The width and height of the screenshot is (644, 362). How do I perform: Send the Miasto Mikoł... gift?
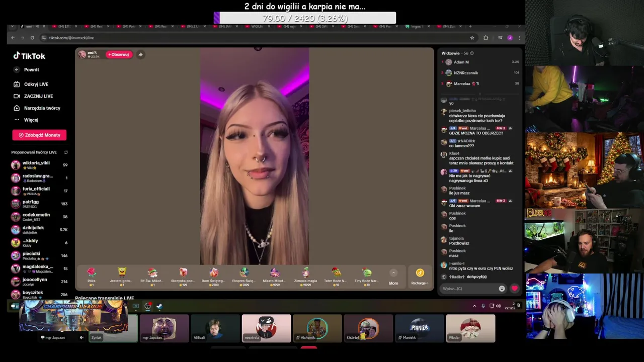tap(275, 277)
